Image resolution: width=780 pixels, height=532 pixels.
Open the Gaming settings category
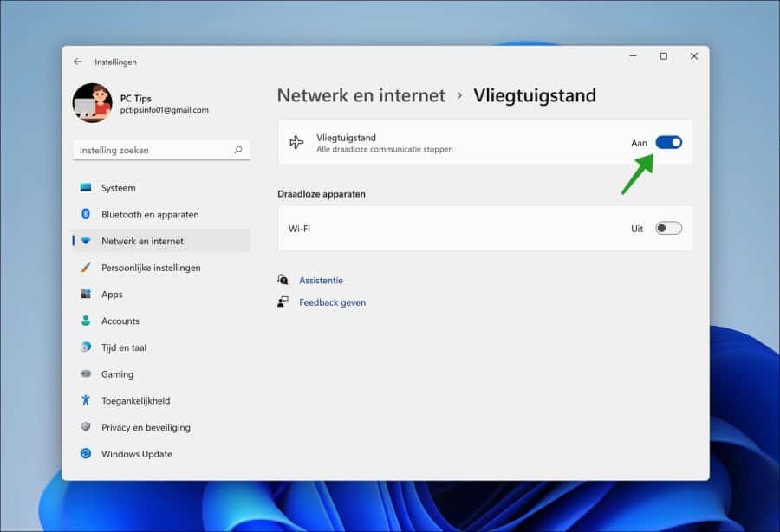[161, 374]
